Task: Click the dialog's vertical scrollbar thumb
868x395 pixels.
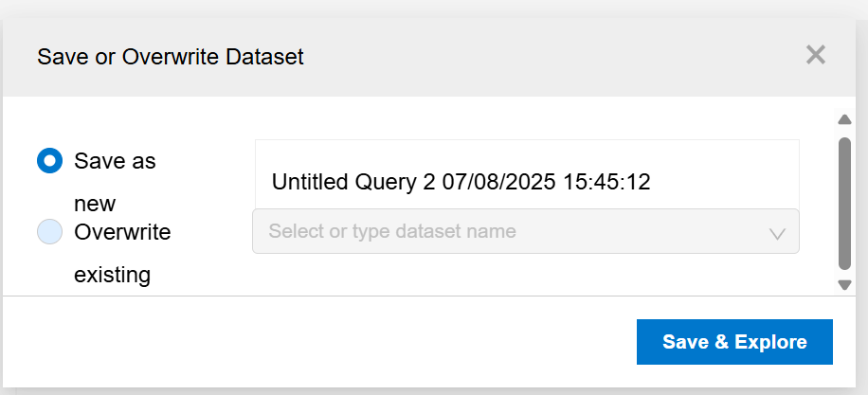Action: (x=844, y=204)
